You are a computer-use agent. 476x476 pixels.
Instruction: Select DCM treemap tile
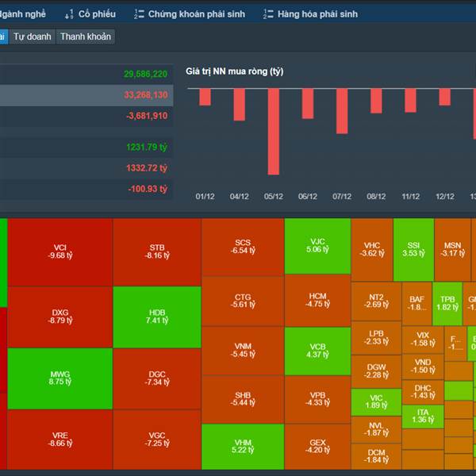376,456
